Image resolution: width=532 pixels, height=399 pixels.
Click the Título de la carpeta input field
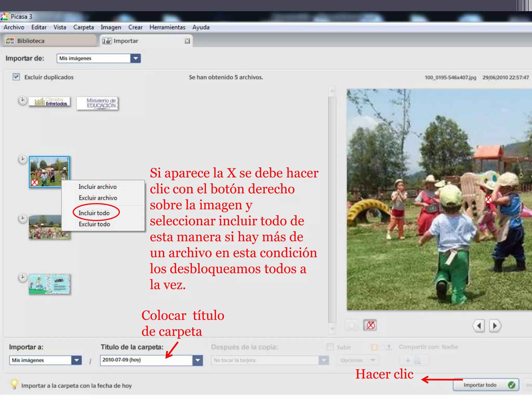[146, 360]
